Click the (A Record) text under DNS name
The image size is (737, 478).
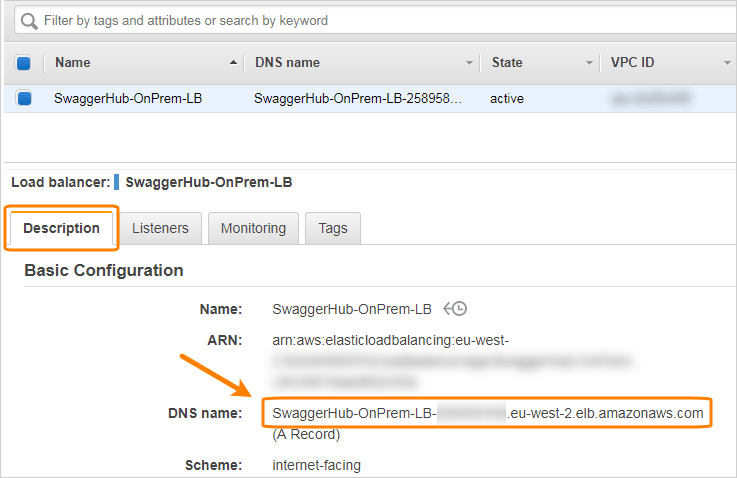[306, 434]
